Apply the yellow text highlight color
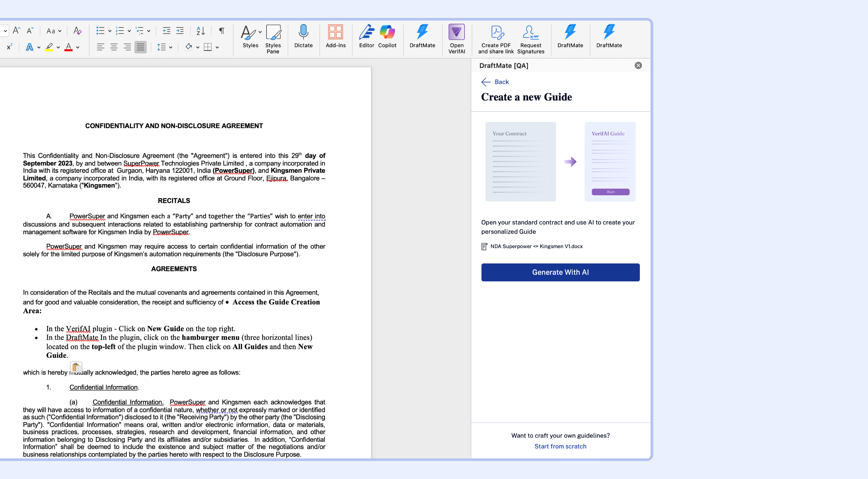This screenshot has height=479, width=868. coord(49,47)
